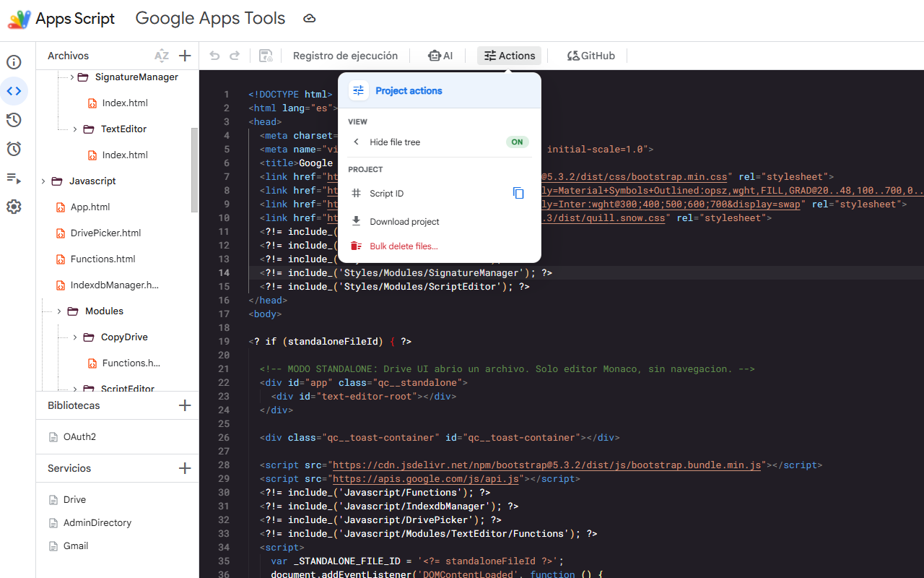Expand the ScriptEditor folder chevron
This screenshot has width=924, height=578.
(75, 389)
